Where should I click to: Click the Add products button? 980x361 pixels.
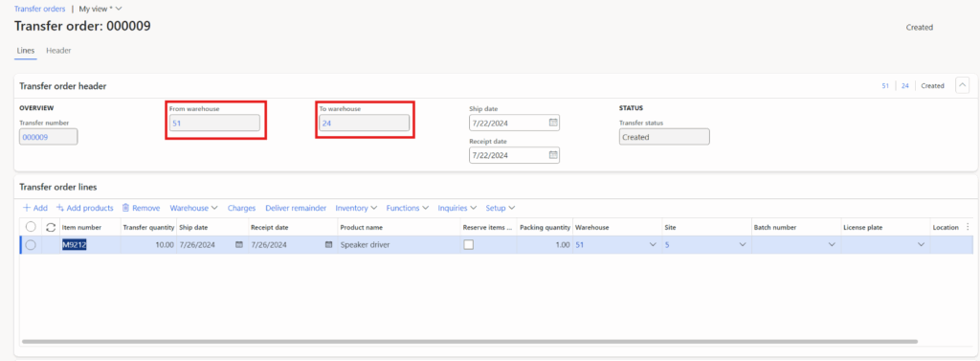point(84,208)
